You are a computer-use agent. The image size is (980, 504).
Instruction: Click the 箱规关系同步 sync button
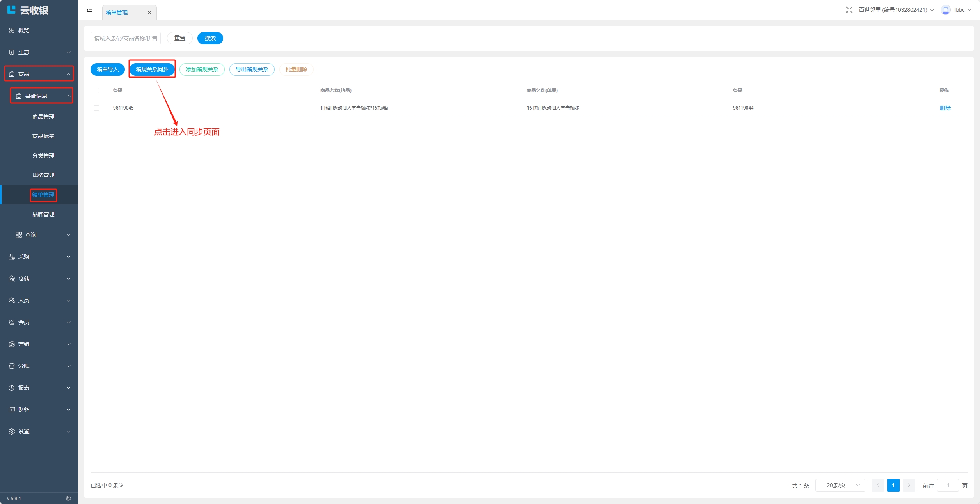click(152, 69)
